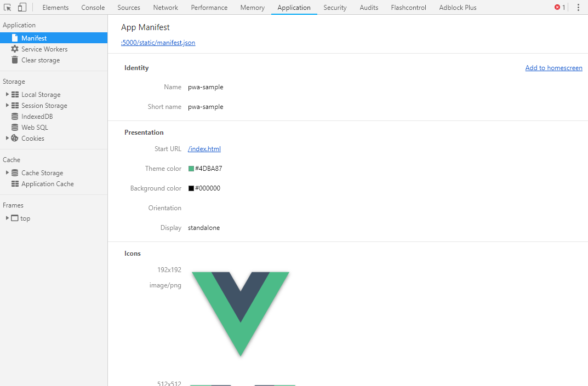This screenshot has height=386, width=588.
Task: Expand the Session Storage tree node
Action: [x=7, y=105]
